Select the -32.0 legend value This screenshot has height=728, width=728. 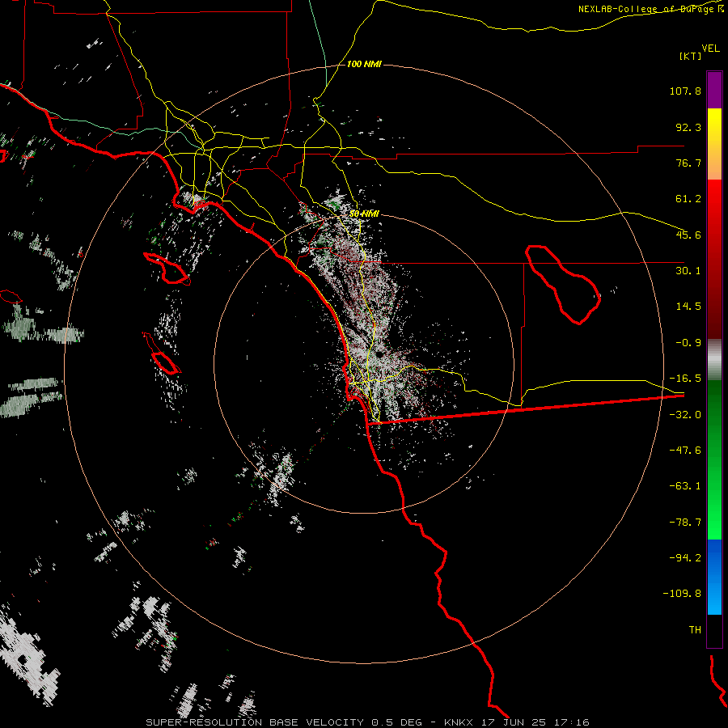click(685, 415)
